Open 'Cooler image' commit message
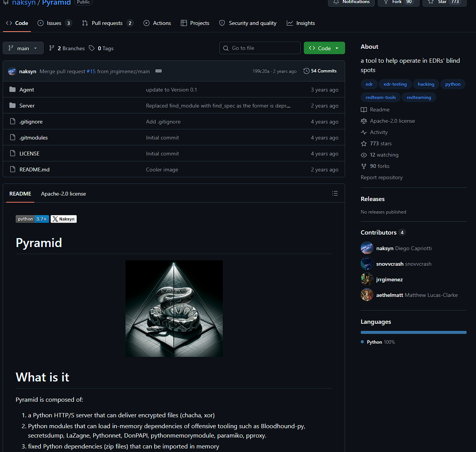 [x=162, y=169]
